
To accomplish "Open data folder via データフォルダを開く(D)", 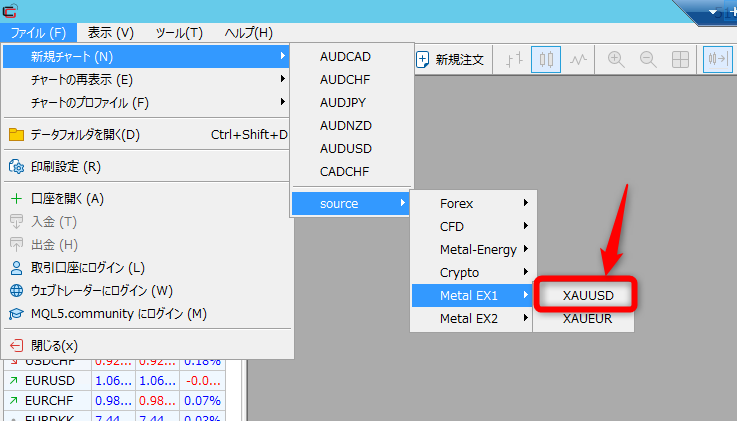I will [146, 135].
